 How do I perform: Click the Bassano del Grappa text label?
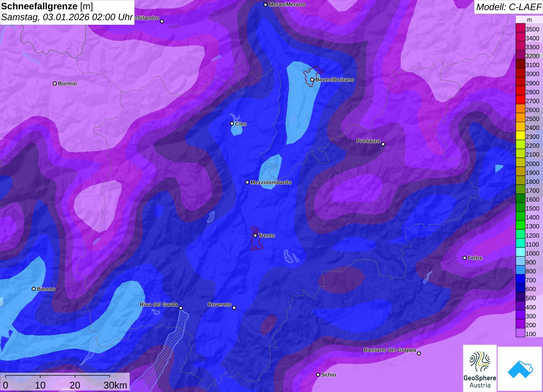tap(390, 350)
